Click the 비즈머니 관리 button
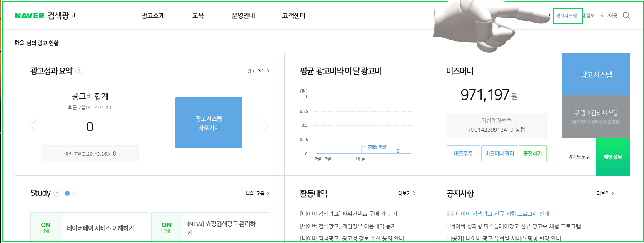The image size is (644, 243). pyautogui.click(x=499, y=153)
